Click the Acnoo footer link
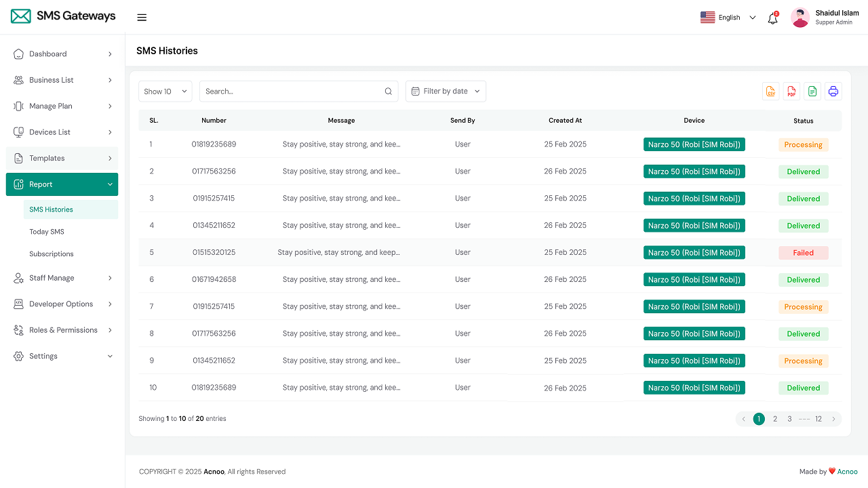The image size is (868, 488). [x=847, y=472]
